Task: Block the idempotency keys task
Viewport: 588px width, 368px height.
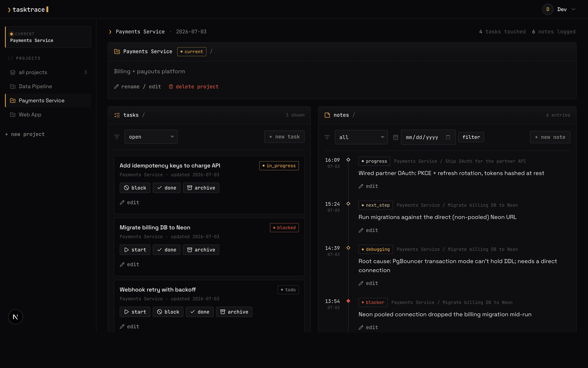Action: point(135,188)
